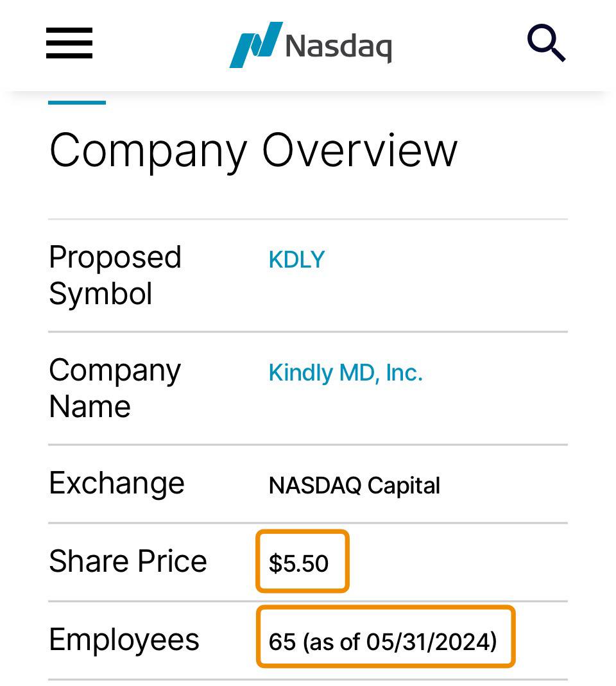Viewport: 616px width, 686px height.
Task: Click the word Symbol in the first row
Action: point(101,293)
